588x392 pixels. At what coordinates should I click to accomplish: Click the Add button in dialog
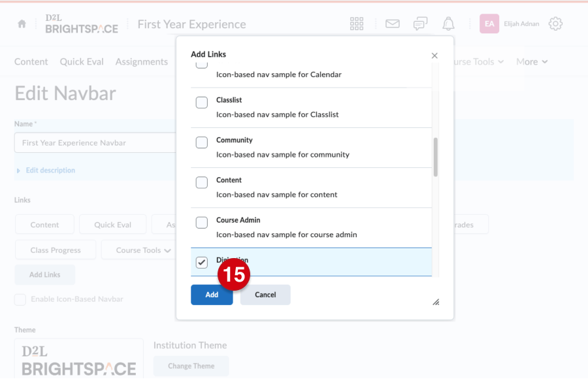tap(212, 295)
